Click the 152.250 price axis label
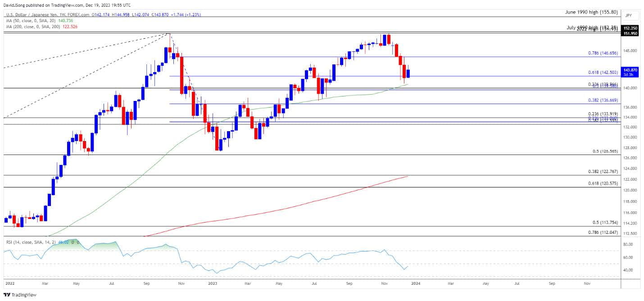Viewport: 644px width, 301px height. pyautogui.click(x=629, y=28)
